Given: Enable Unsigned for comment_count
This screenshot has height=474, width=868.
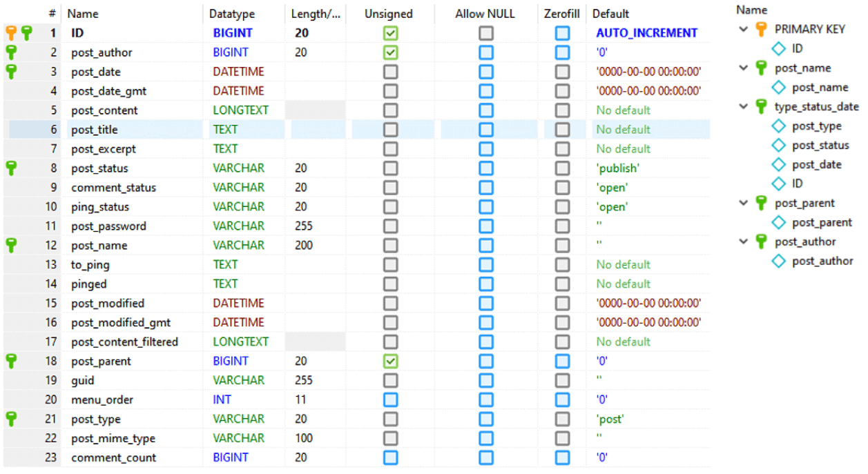Looking at the screenshot, I should click(x=391, y=457).
